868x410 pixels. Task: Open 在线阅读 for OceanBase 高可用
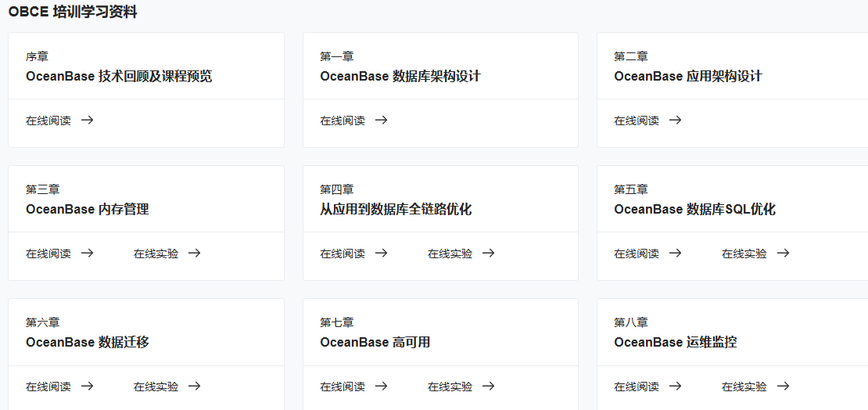point(343,387)
